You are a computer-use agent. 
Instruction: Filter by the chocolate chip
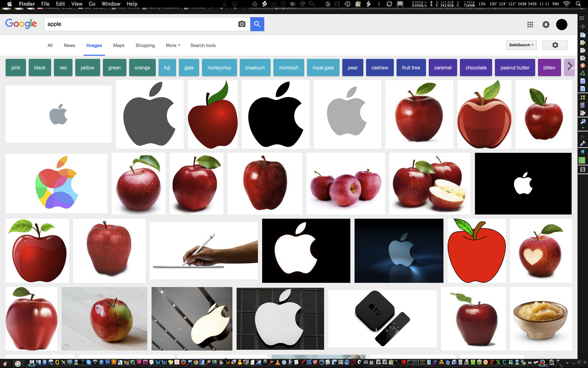point(476,68)
